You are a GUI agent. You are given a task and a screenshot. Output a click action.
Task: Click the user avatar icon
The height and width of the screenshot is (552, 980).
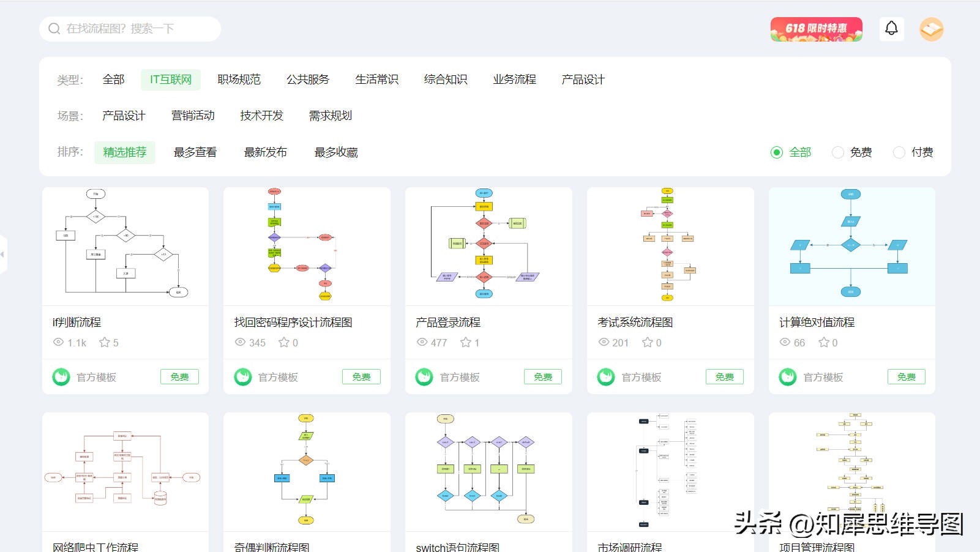pos(931,29)
